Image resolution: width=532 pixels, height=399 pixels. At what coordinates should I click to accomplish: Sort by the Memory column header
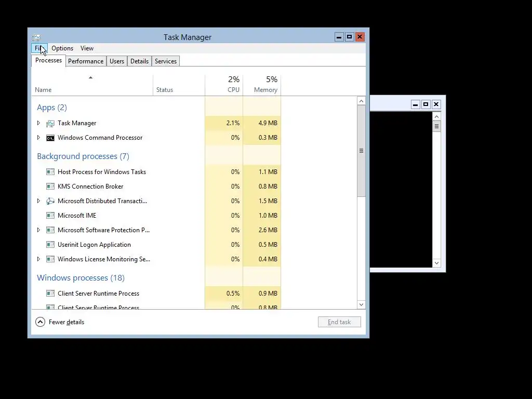[262, 85]
